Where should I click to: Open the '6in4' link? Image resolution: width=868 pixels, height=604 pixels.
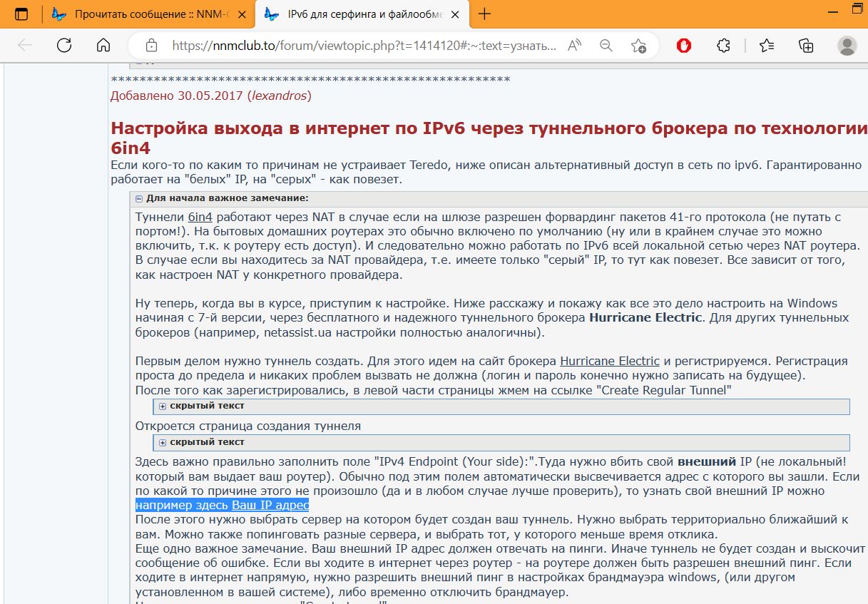(200, 217)
